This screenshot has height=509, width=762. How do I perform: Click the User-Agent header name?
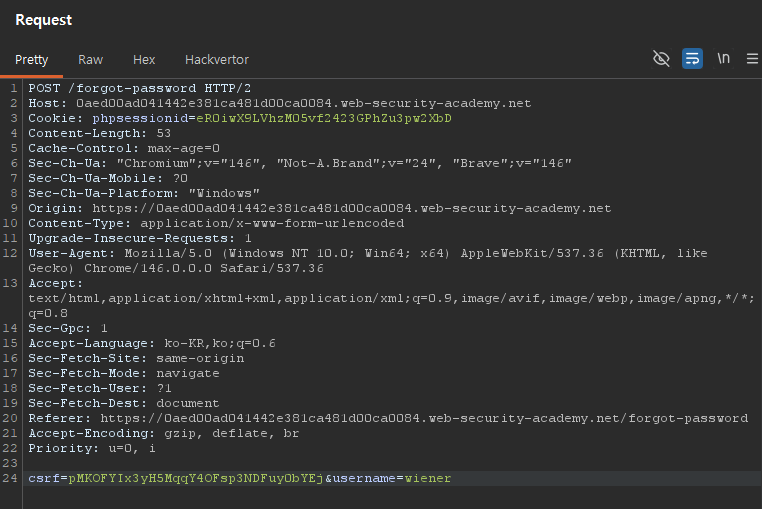67,253
